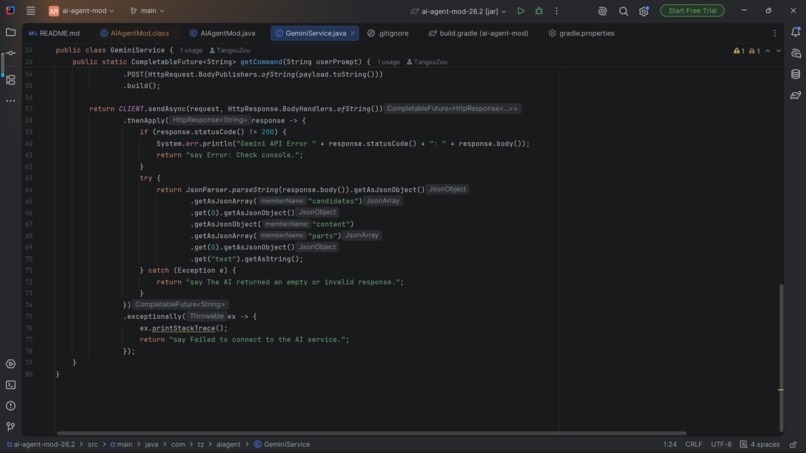Open CRLF line separator selector

[693, 444]
